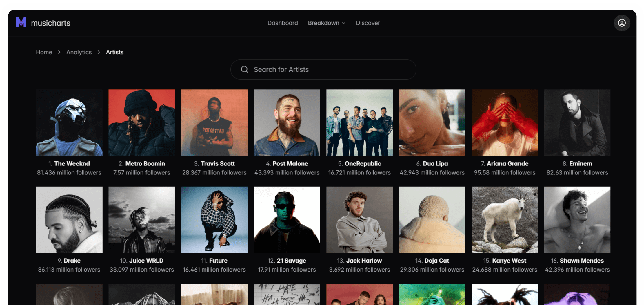Open Eminem artist thumbnail
This screenshot has width=644, height=305.
[x=577, y=122]
